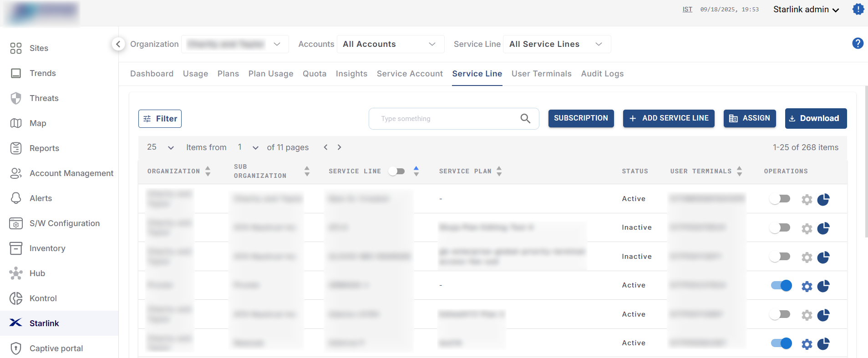The height and width of the screenshot is (358, 868).
Task: Disable the fourth row operations toggle
Action: pyautogui.click(x=781, y=286)
